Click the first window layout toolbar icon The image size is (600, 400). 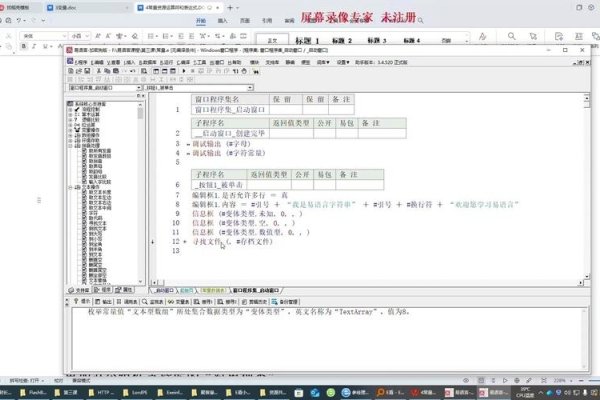(156, 71)
